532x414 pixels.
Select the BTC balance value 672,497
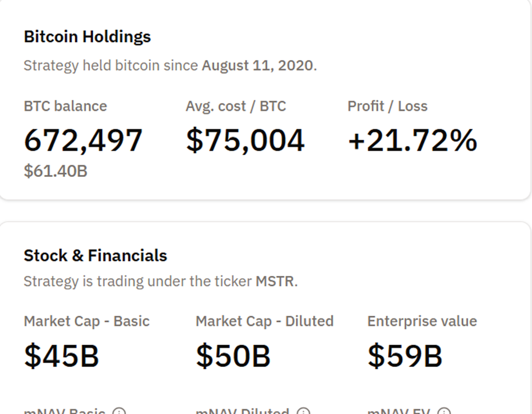pyautogui.click(x=83, y=140)
